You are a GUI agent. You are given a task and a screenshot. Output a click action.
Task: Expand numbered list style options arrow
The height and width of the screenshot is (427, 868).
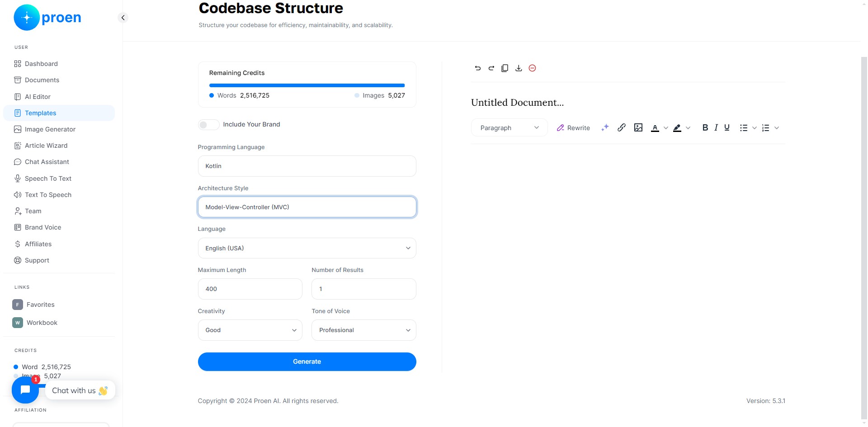(x=777, y=128)
